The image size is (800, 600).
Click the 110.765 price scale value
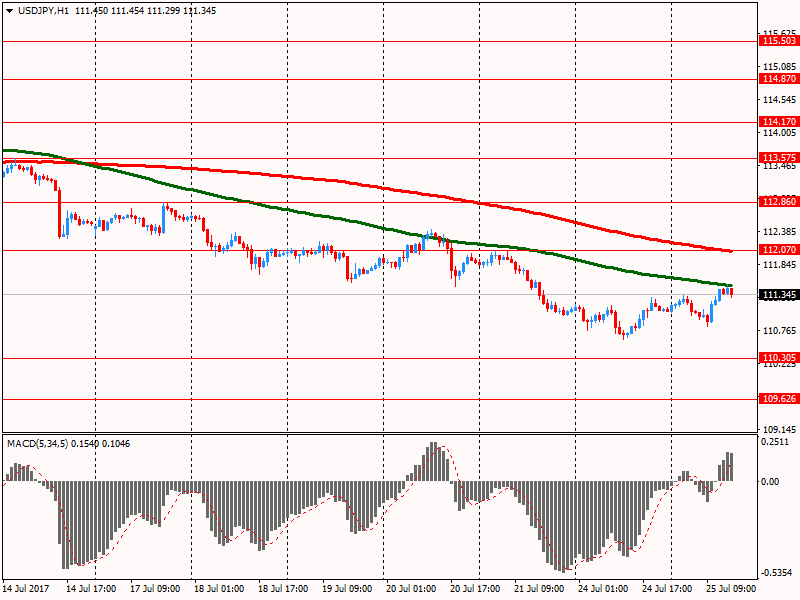[779, 331]
